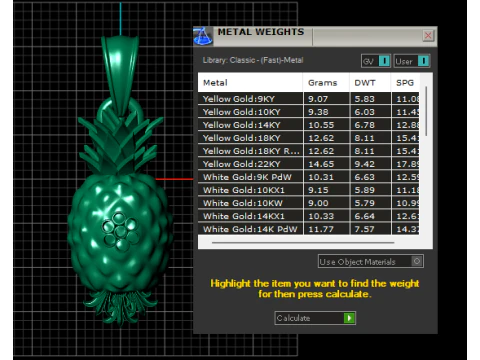This screenshot has width=480, height=360.
Task: Select the White Gold:10KX1 row
Action: click(x=309, y=190)
